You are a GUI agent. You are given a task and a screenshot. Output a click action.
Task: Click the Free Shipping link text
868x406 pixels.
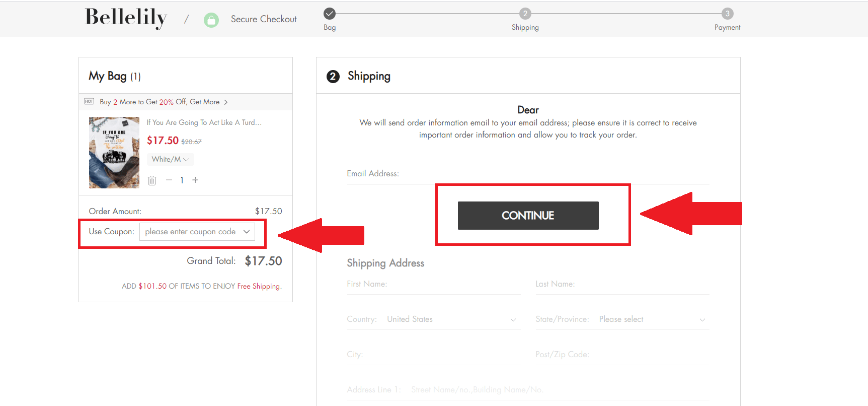click(259, 286)
